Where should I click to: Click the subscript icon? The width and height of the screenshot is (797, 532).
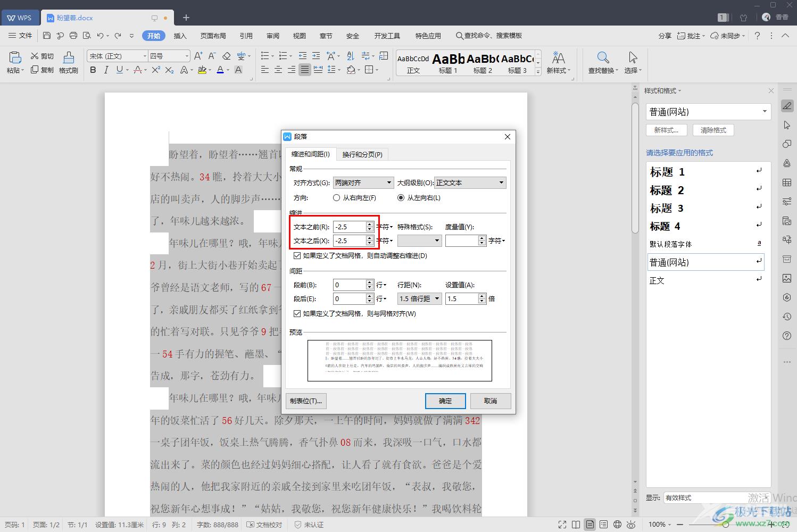[169, 70]
